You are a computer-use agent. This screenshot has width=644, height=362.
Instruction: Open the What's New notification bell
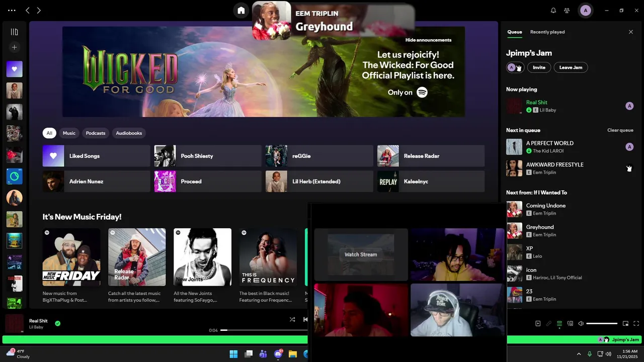point(553,10)
